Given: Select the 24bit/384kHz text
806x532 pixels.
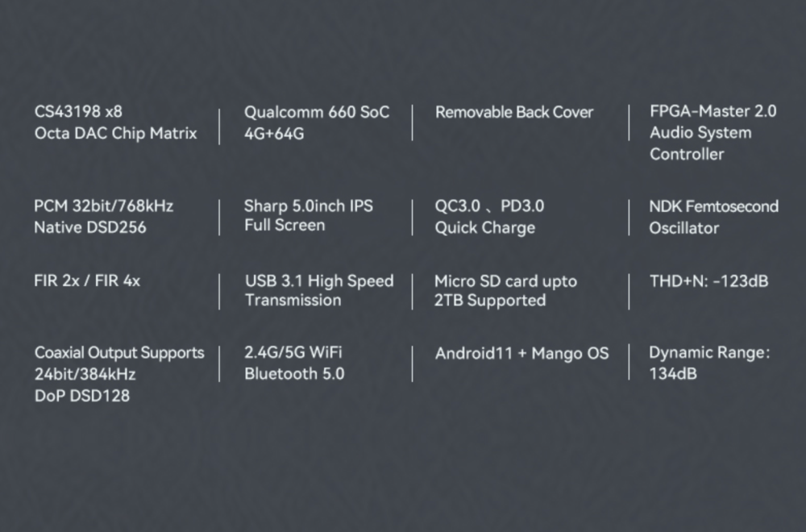Looking at the screenshot, I should click(x=85, y=374).
